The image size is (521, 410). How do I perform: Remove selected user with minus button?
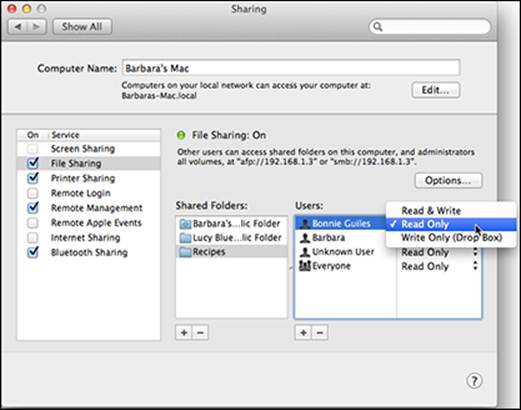point(320,332)
